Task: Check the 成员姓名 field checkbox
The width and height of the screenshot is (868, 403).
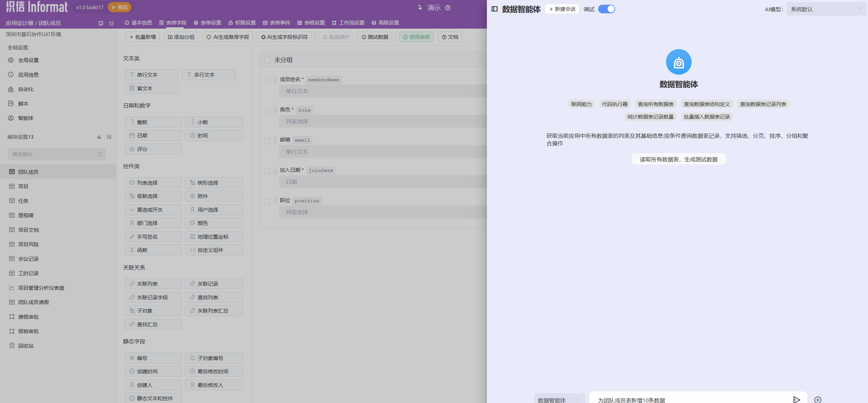Action: [267, 80]
